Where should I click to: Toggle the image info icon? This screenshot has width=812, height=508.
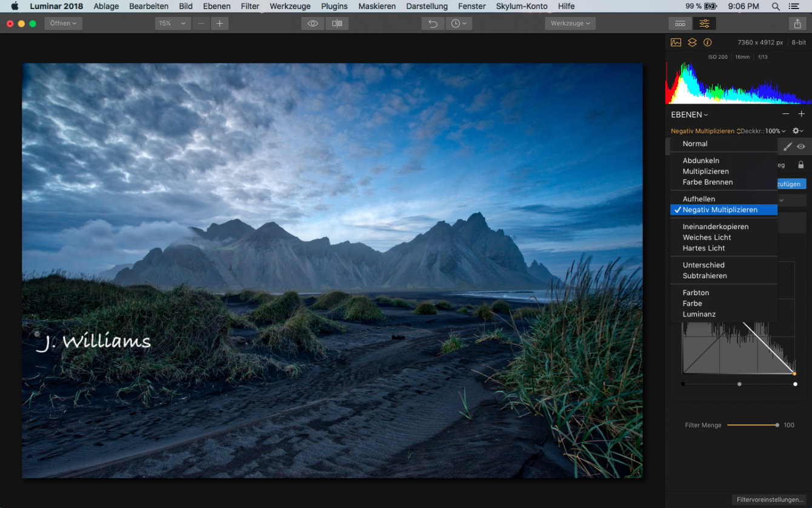[707, 42]
